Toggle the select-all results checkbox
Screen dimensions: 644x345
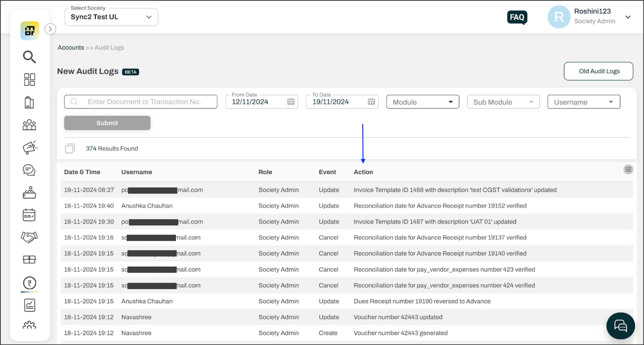click(x=70, y=148)
